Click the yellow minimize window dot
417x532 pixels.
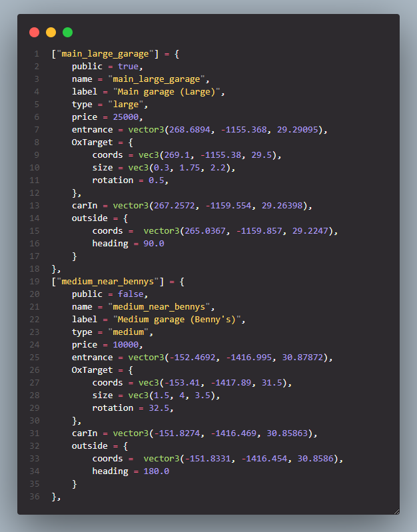(51, 32)
